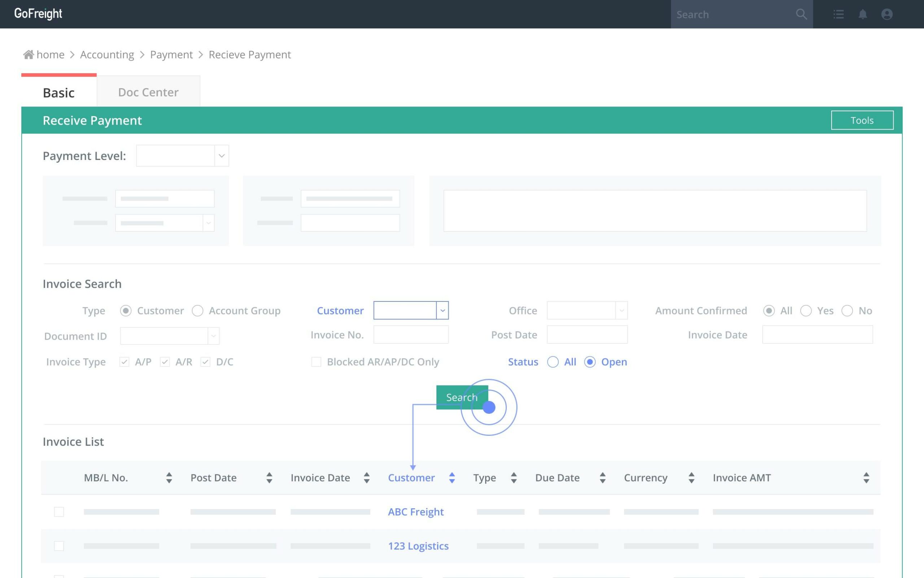Expand the Payment Level dropdown
The height and width of the screenshot is (578, 924).
coord(221,156)
